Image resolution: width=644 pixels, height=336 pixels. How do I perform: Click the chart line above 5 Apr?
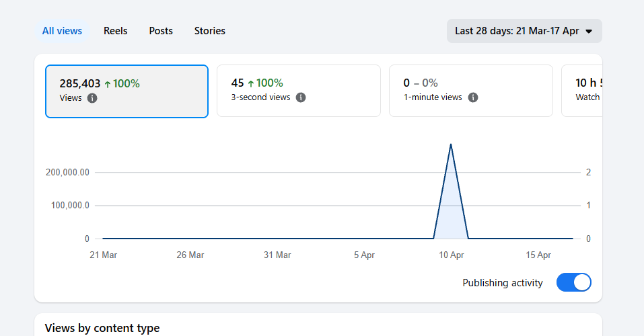click(364, 239)
